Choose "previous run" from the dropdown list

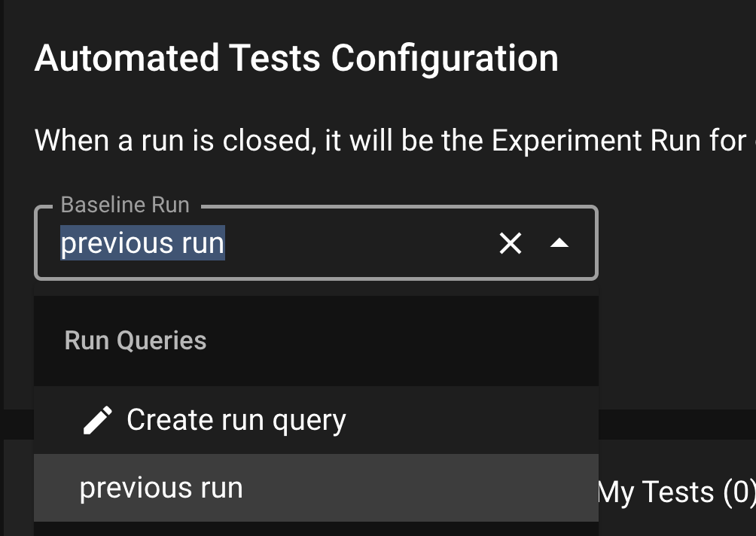click(161, 488)
